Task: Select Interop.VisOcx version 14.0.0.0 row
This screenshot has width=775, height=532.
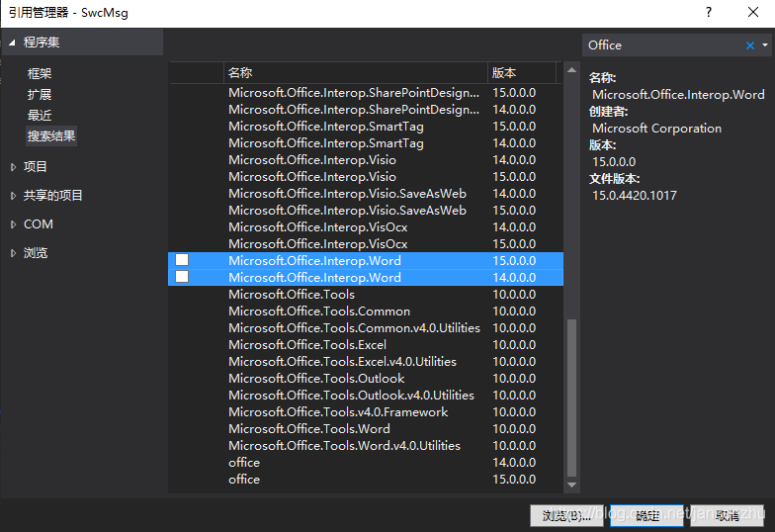Action: 366,227
